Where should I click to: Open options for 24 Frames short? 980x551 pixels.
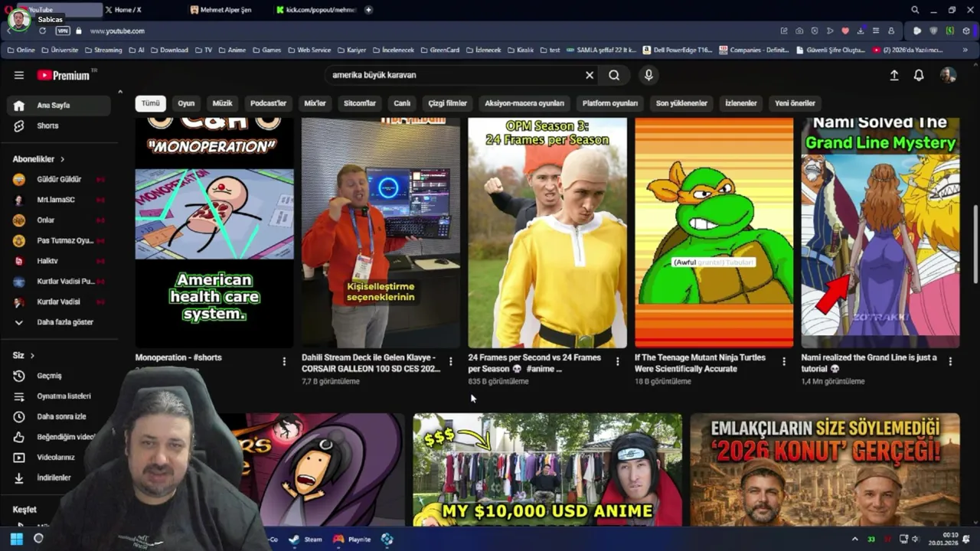click(x=617, y=361)
